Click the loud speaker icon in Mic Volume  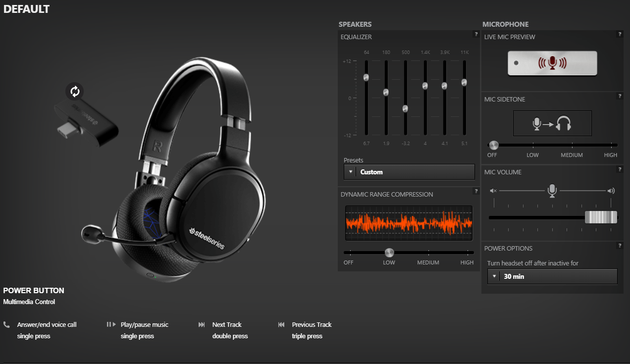pyautogui.click(x=611, y=191)
